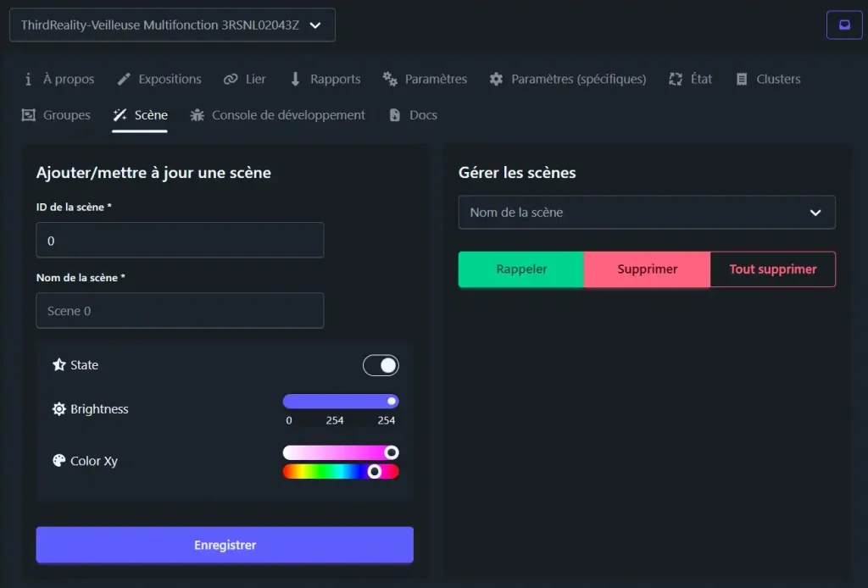Screen dimensions: 868x588
Task: Click the Tout supprimer button
Action: pos(773,269)
